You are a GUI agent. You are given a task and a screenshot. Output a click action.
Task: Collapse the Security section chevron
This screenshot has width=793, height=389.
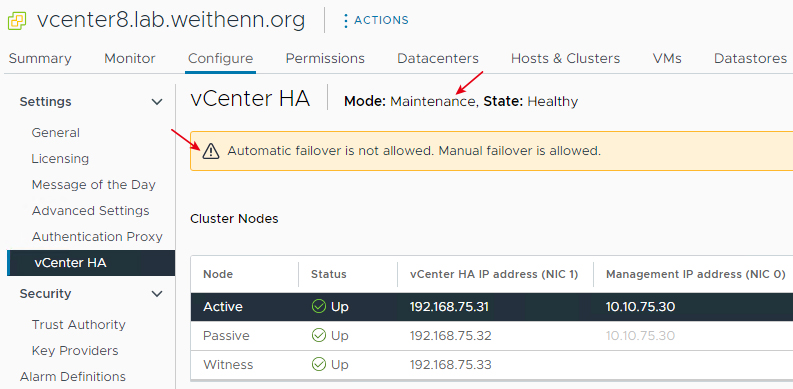[157, 294]
